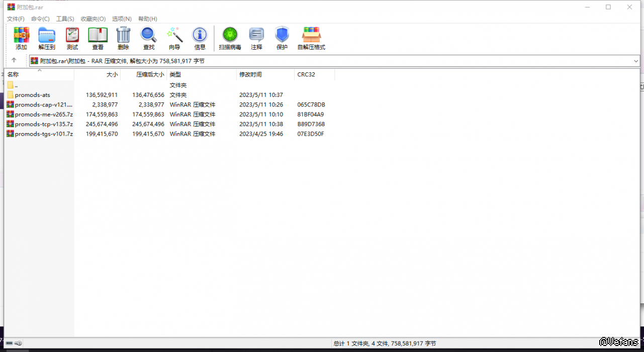Select the promods-ats folder name
644x352 pixels.
coord(33,95)
